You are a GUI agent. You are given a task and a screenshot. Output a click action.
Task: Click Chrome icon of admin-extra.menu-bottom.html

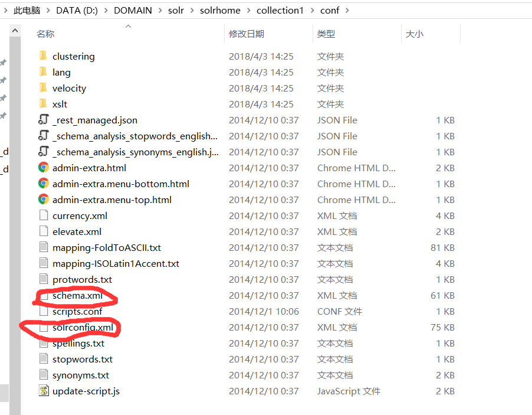(44, 184)
